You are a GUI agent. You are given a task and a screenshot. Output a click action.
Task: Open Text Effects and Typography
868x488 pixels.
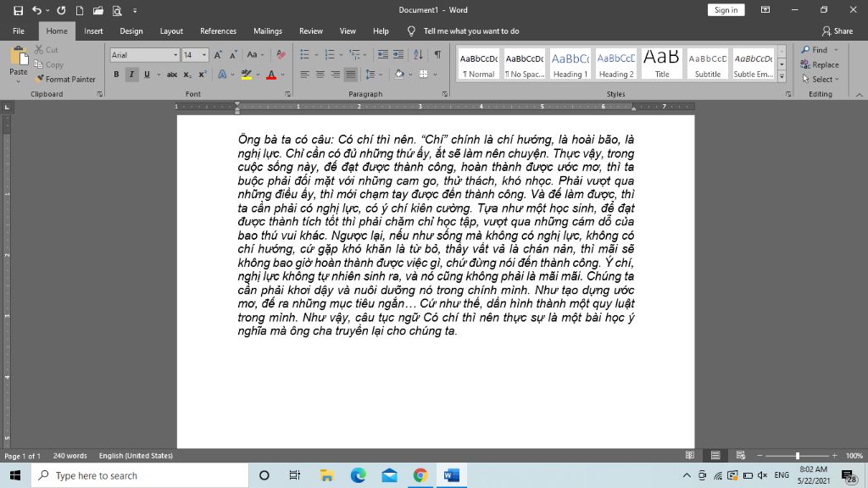point(223,75)
